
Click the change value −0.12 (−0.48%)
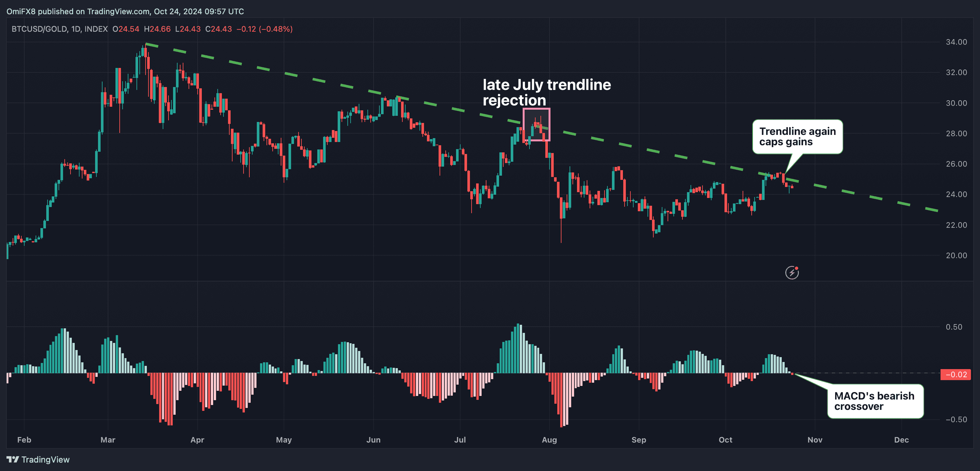pos(264,29)
